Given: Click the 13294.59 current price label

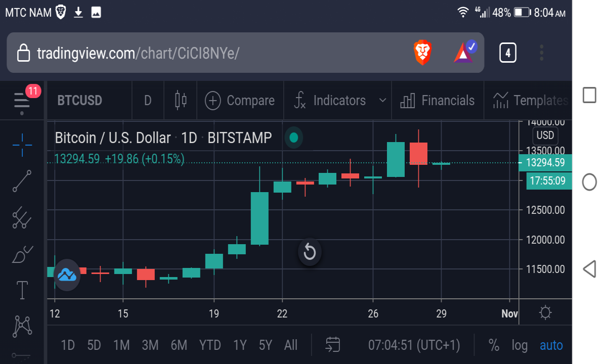Looking at the screenshot, I should pyautogui.click(x=545, y=163).
